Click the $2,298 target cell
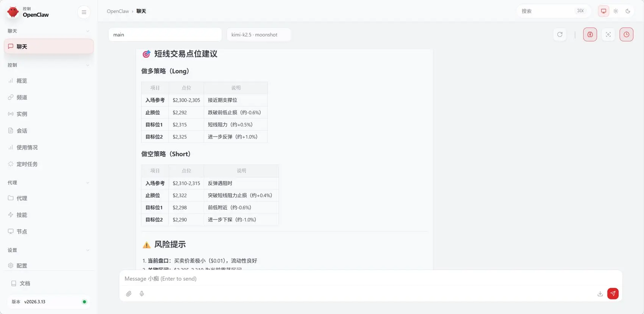Image resolution: width=644 pixels, height=314 pixels. point(186,207)
